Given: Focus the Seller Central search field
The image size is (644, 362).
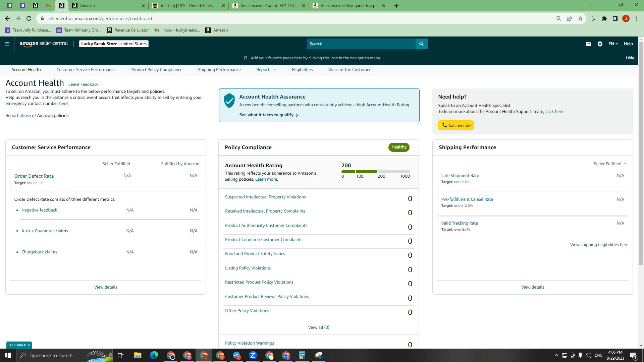Looking at the screenshot, I should pos(361,44).
